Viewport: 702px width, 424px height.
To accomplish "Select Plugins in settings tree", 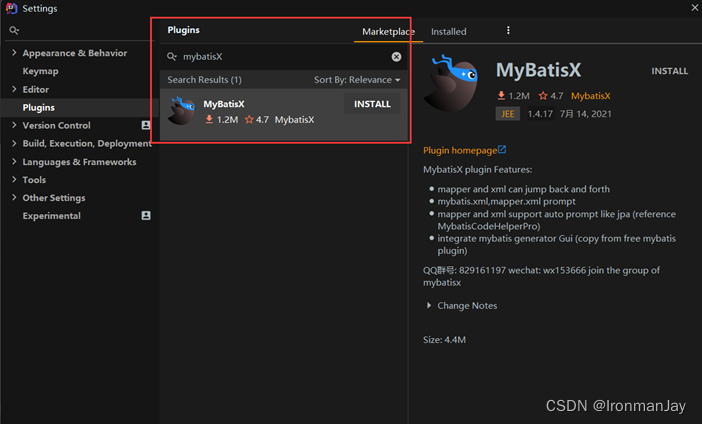I will click(x=39, y=107).
